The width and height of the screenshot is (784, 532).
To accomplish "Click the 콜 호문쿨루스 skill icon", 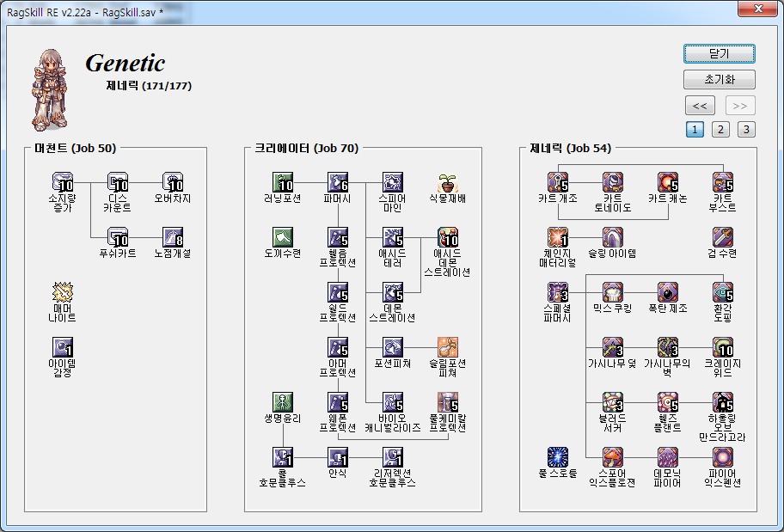I will (283, 457).
